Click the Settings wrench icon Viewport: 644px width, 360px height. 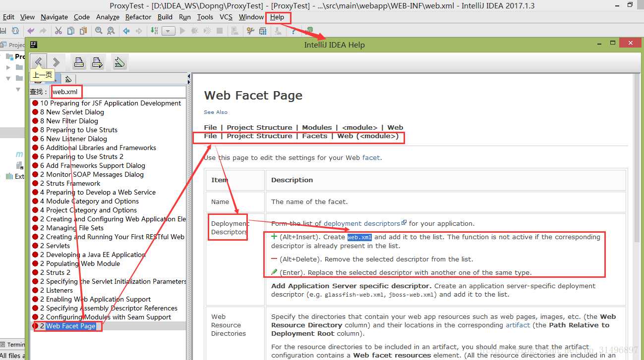click(250, 31)
